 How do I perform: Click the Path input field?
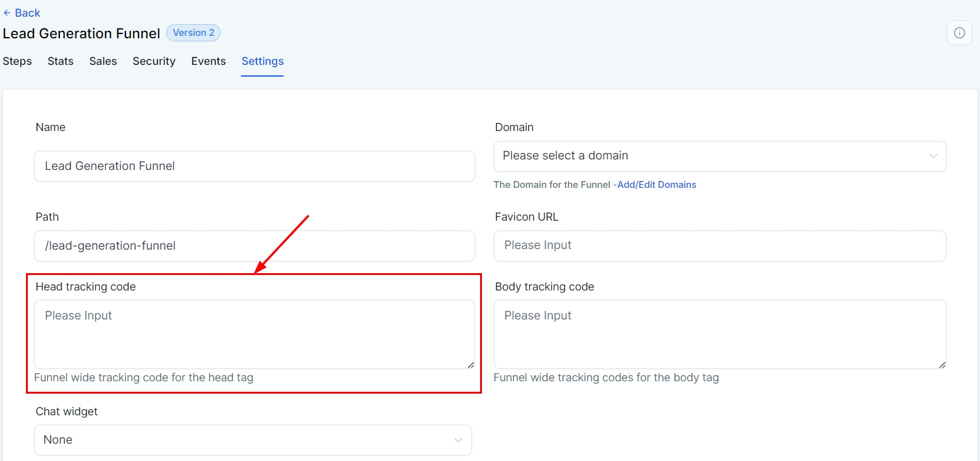click(x=254, y=246)
